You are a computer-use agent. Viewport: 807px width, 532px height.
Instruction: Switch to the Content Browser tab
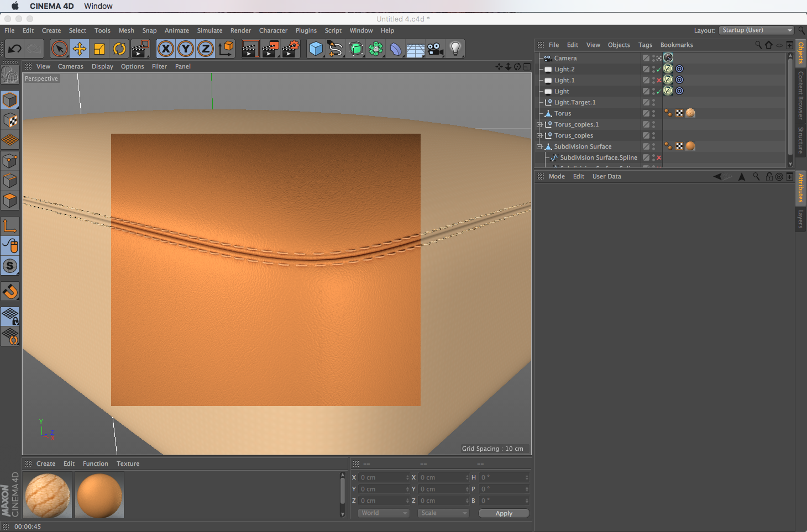point(800,95)
